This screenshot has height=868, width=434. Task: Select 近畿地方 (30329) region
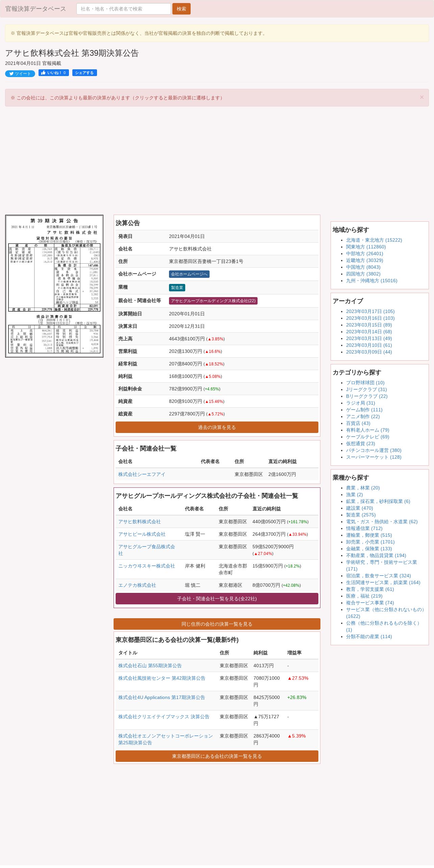click(364, 260)
